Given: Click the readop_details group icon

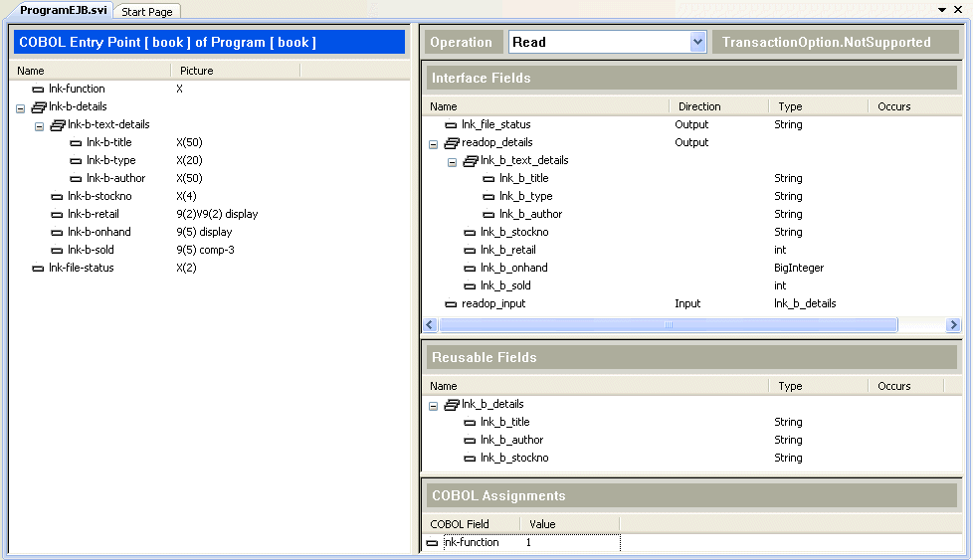Looking at the screenshot, I should (x=452, y=143).
